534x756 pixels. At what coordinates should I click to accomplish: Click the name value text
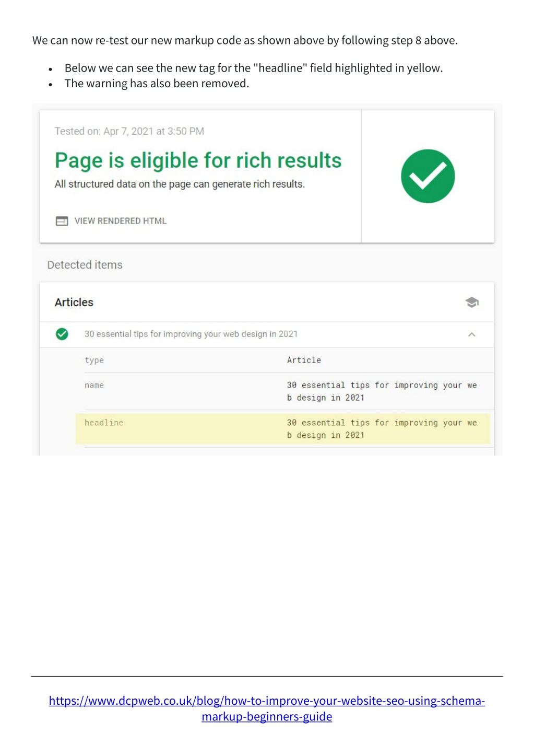coord(382,391)
